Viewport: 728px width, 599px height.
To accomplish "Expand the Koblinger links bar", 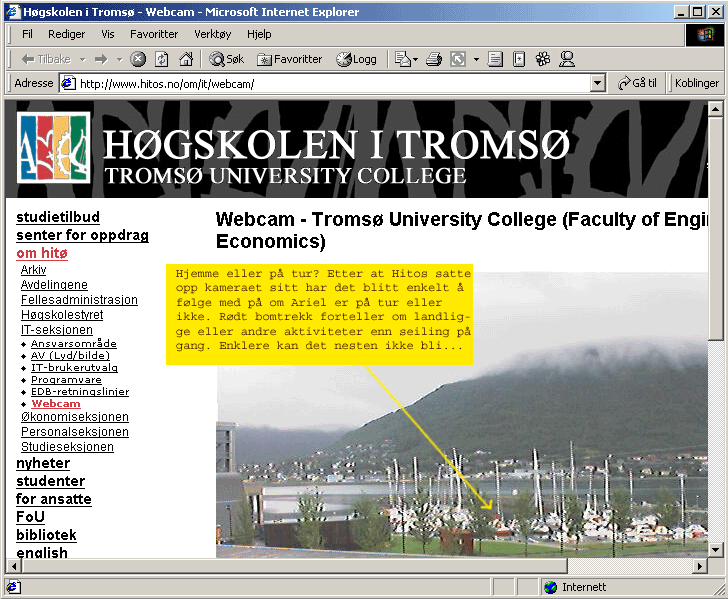I will coord(696,83).
